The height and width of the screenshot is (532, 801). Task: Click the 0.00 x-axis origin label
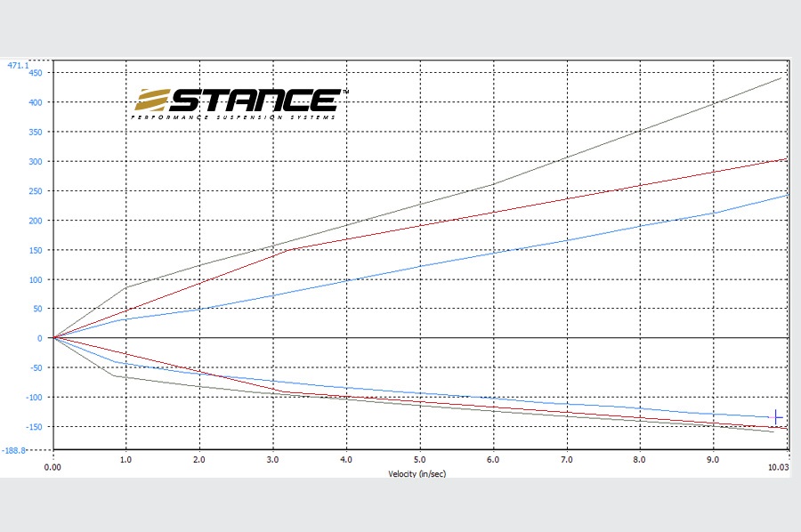coord(53,466)
